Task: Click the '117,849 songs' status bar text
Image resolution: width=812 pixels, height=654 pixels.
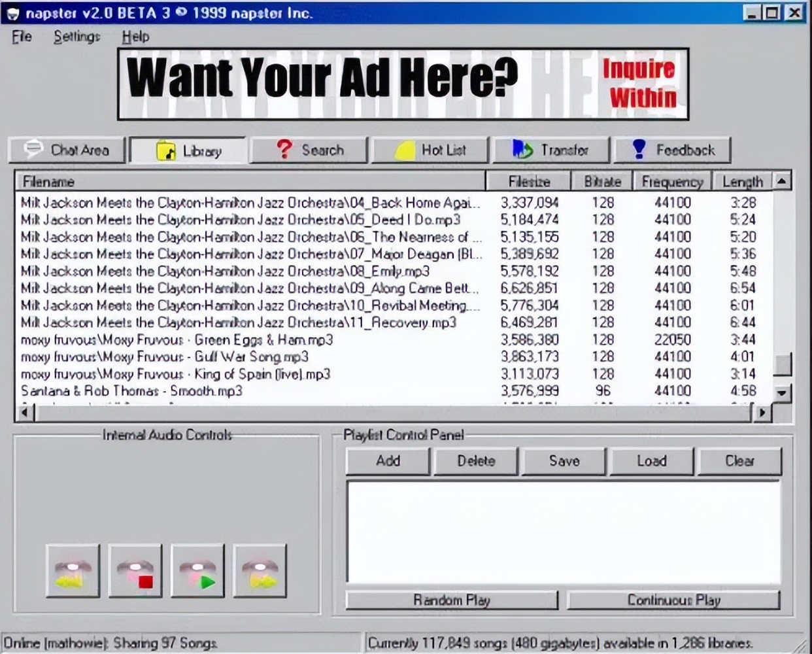Action: (464, 643)
